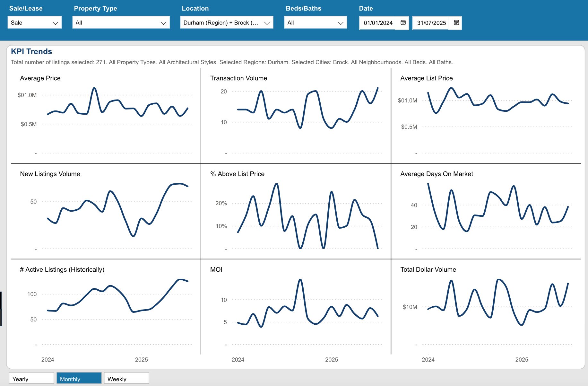Click the % Above List Price chart
This screenshot has width=588, height=386.
(296, 211)
